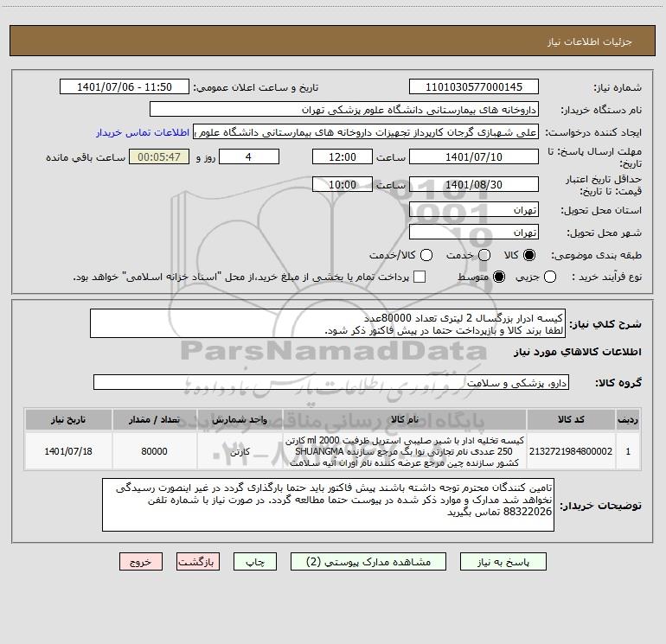The width and height of the screenshot is (666, 644).
Task: Click the product name cell کیسه تخلیه ادار
Action: [x=405, y=451]
